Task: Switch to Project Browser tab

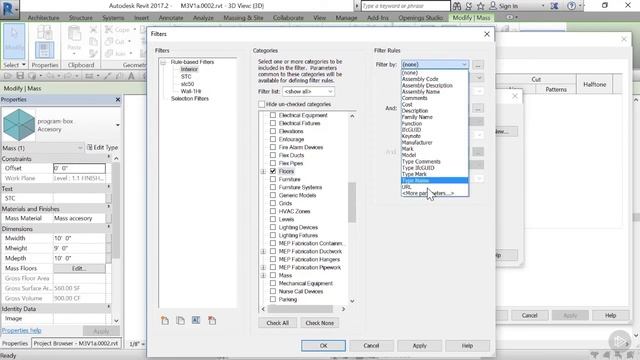Action: click(x=76, y=343)
